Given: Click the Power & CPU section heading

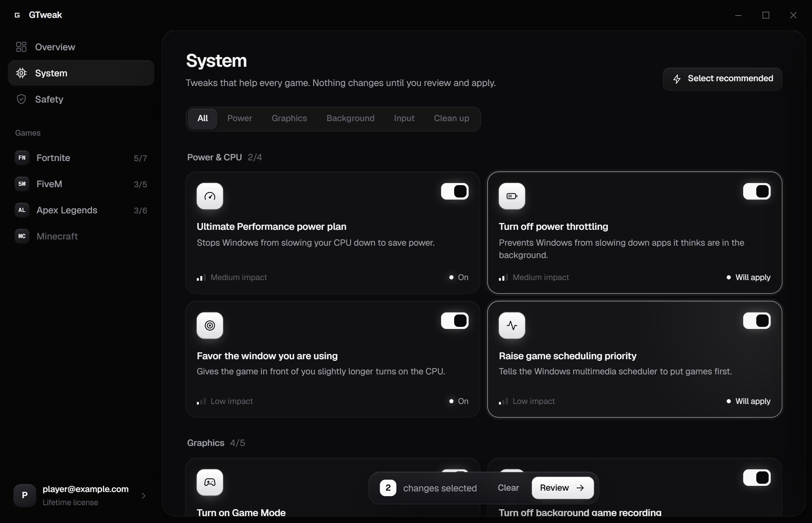Looking at the screenshot, I should (x=215, y=157).
